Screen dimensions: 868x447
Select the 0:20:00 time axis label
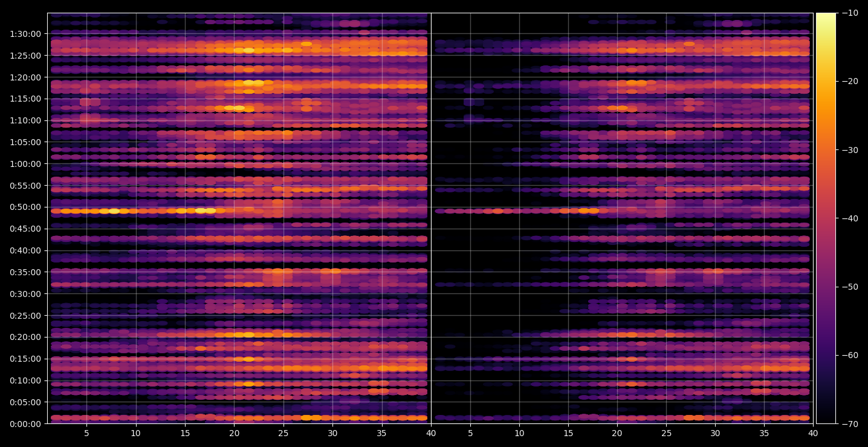pos(25,337)
